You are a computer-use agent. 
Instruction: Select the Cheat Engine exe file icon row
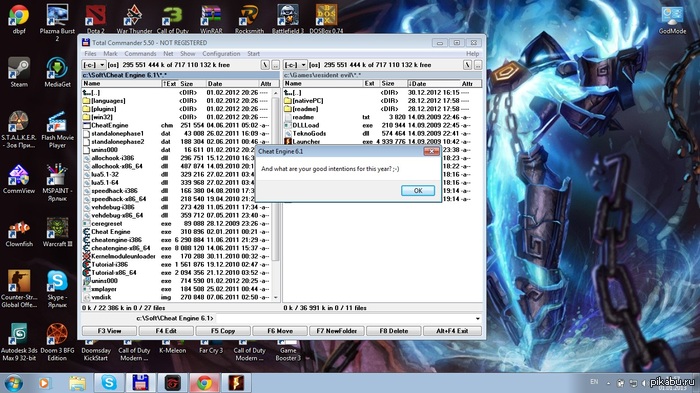point(176,232)
